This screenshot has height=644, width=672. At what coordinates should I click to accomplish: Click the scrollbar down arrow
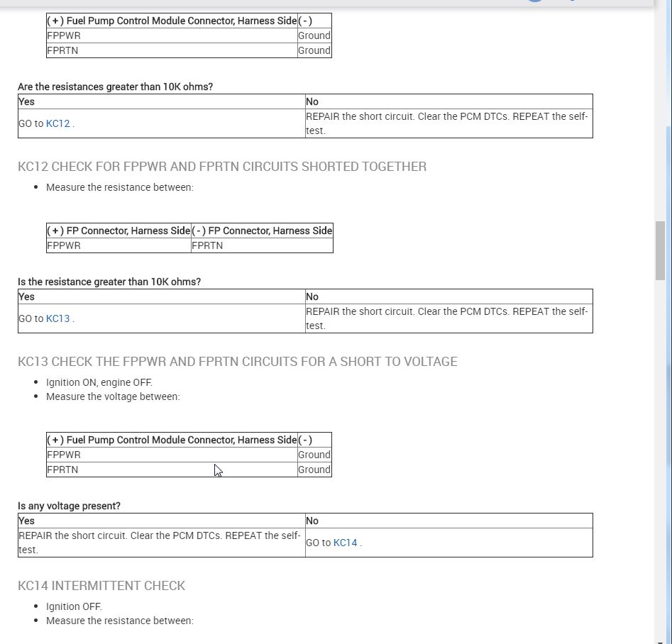[660, 638]
